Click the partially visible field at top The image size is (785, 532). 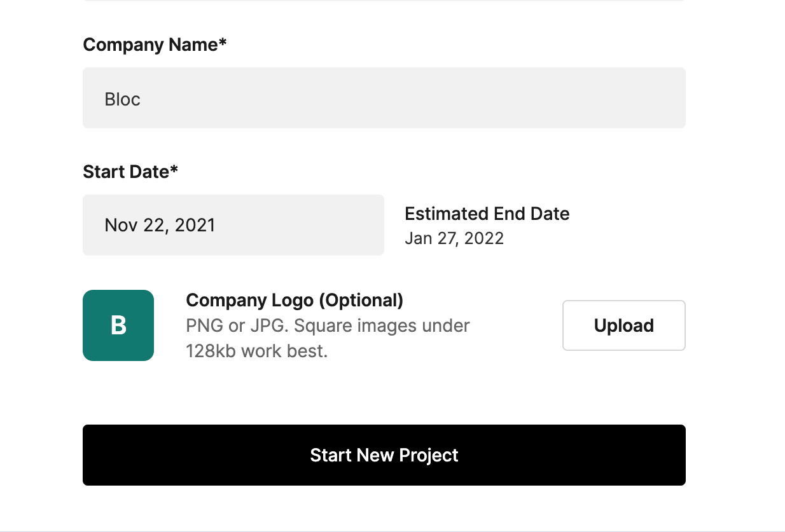[x=384, y=1]
